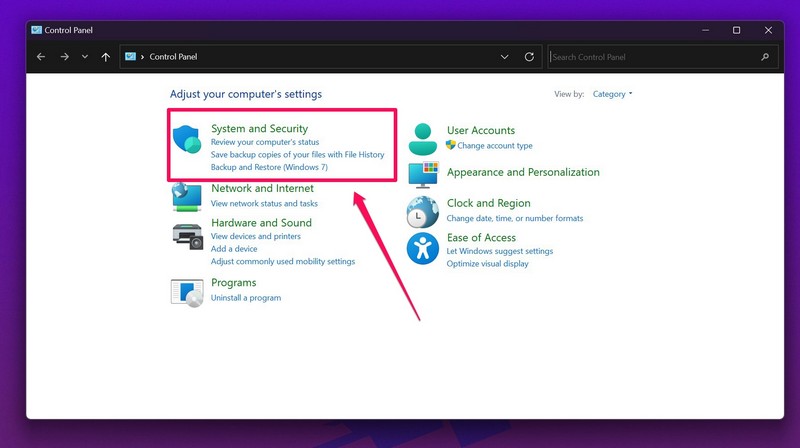Expand recent locations chevron near navigation arrows
800x448 pixels.
pos(85,57)
